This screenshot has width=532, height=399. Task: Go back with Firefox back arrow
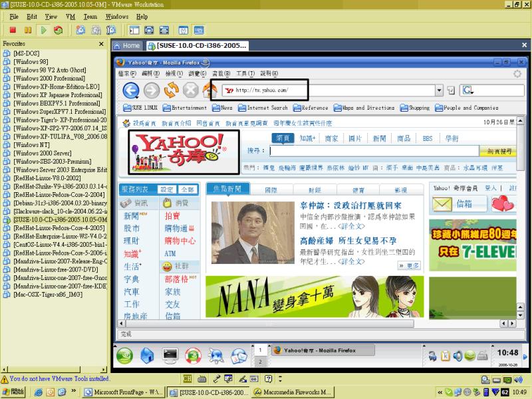click(131, 90)
